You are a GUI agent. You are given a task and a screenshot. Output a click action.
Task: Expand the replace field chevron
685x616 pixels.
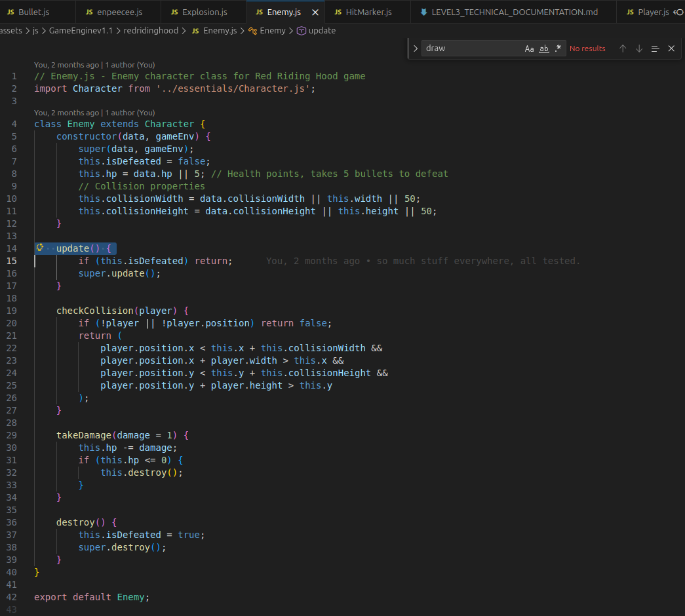click(x=416, y=48)
